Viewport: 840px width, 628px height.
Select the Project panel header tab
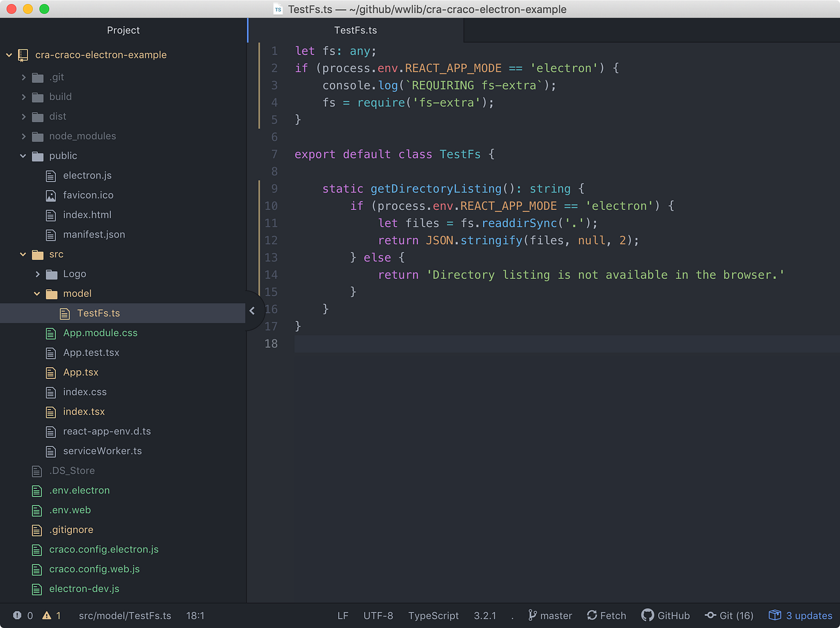click(123, 30)
